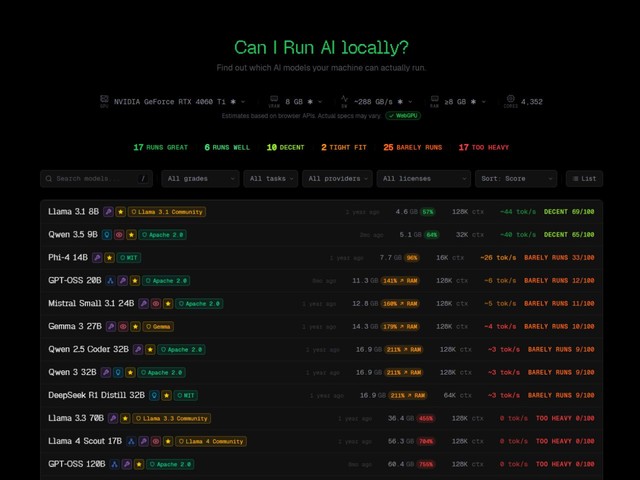The height and width of the screenshot is (480, 640).
Task: Click the wrench icon beside Qwen 3 32B
Action: click(106, 372)
